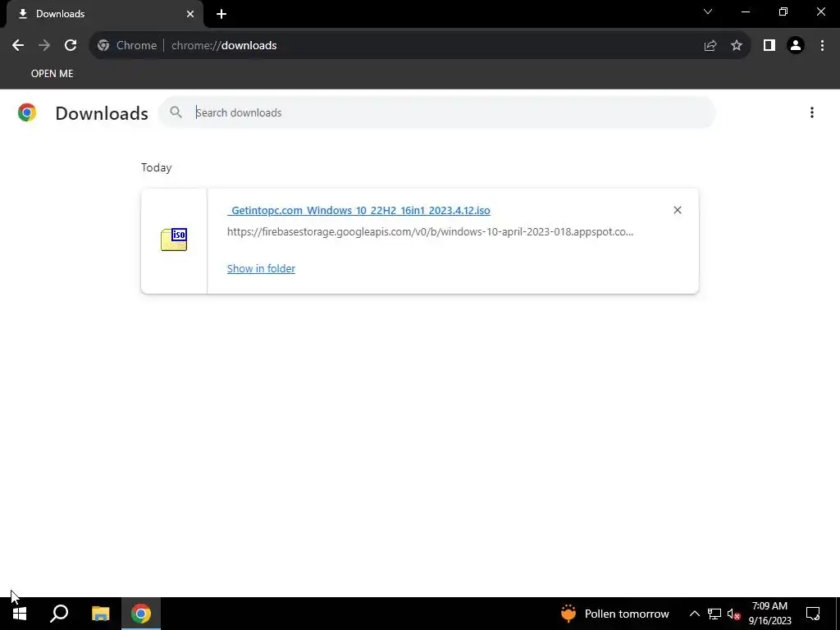
Task: Open the Chrome three-dot main menu
Action: [822, 46]
